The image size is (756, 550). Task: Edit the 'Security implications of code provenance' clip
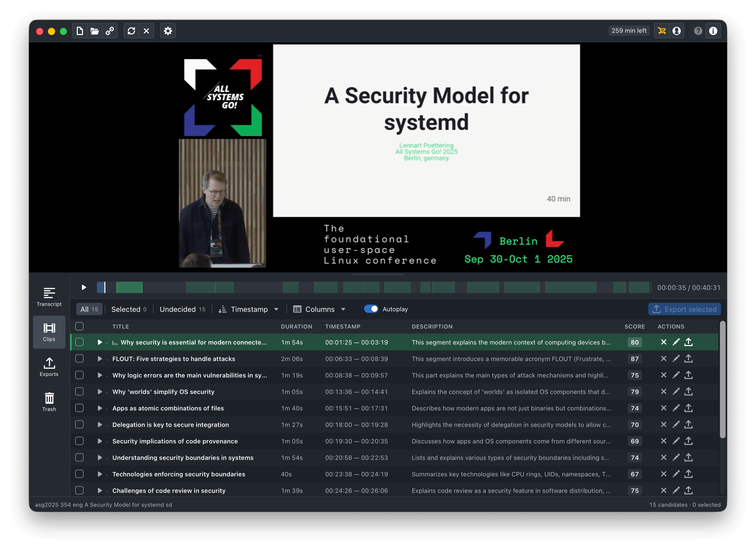[x=676, y=441]
